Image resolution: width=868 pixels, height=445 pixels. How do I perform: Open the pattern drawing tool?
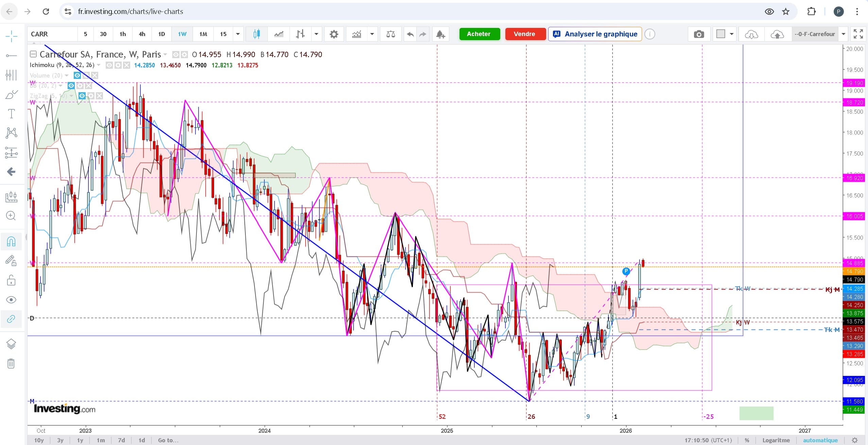(11, 133)
